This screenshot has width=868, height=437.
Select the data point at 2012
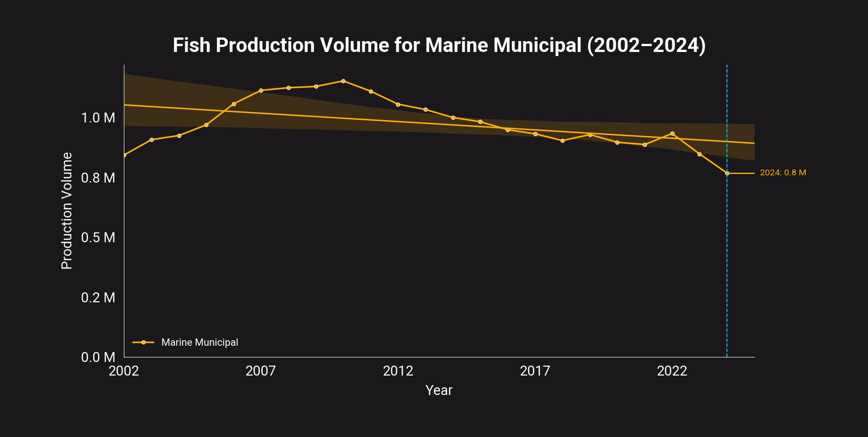tap(399, 104)
